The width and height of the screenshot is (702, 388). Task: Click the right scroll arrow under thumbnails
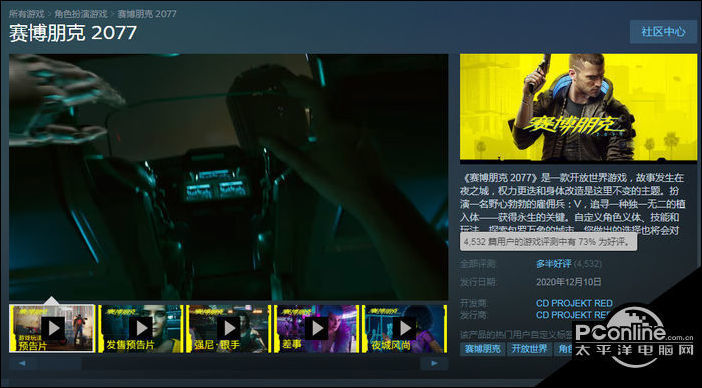coord(434,363)
